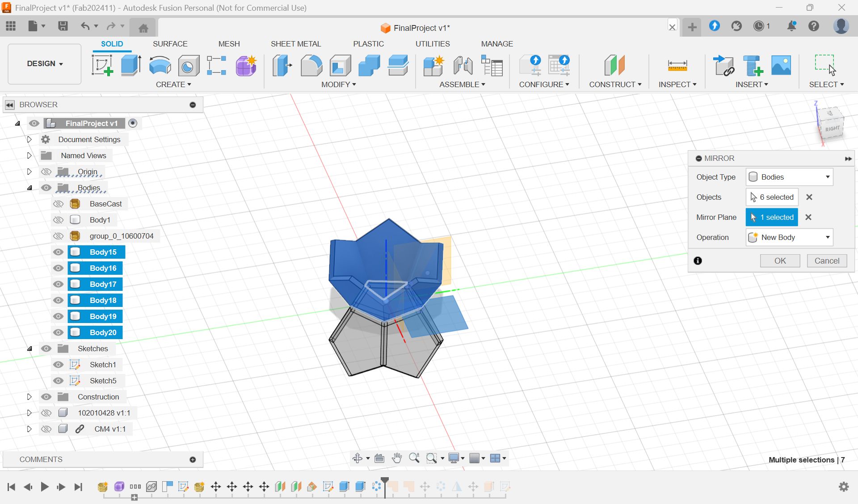Image resolution: width=858 pixels, height=504 pixels.
Task: Show Body1 with its eye icon
Action: click(58, 220)
